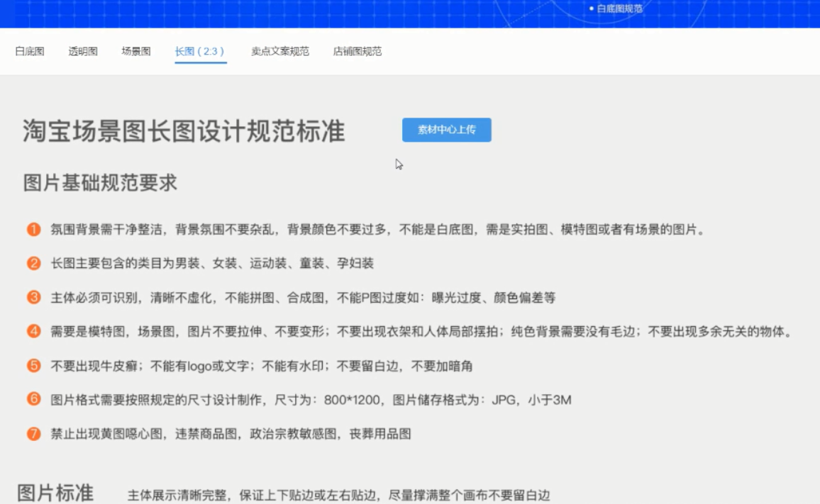Screen dimensions: 820x504
Task: Click the orange number 6 bullet icon
Action: [33, 399]
